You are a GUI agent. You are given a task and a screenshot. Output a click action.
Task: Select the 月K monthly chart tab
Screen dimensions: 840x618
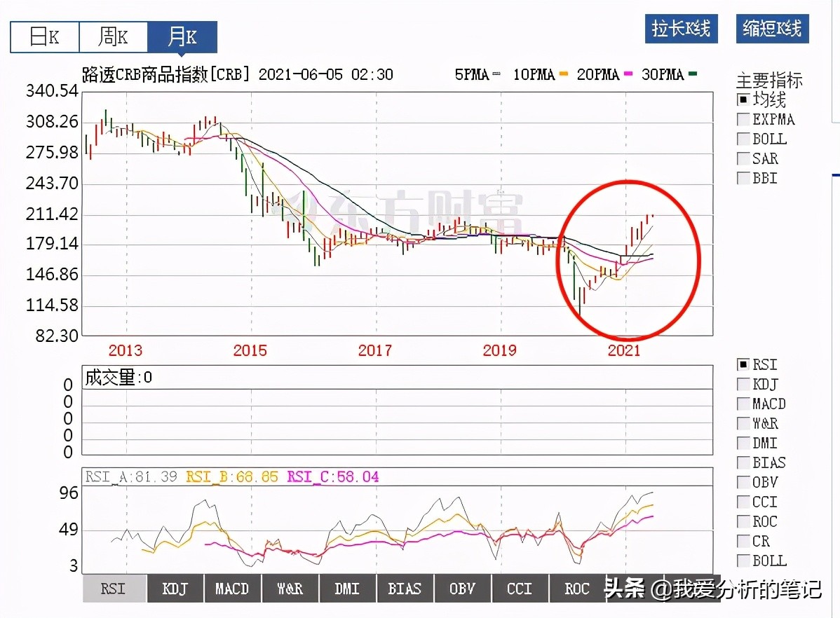click(x=181, y=36)
